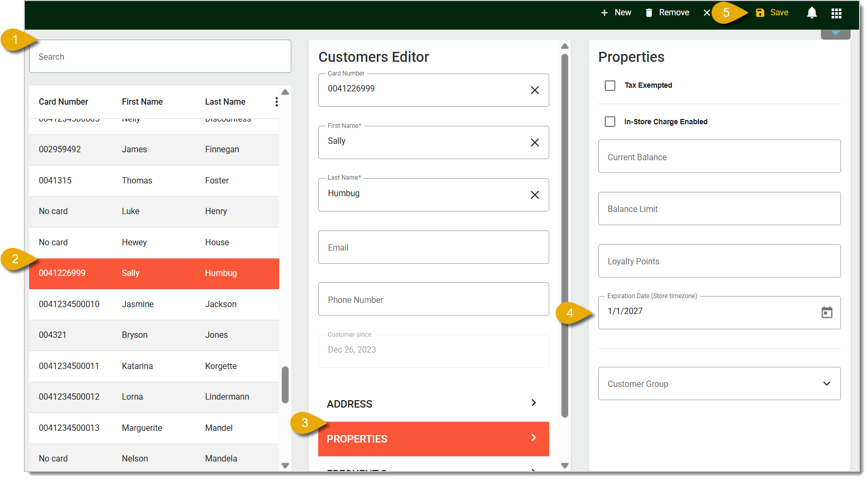Image resolution: width=868 pixels, height=480 pixels.
Task: Open the apps grid menu
Action: pos(836,13)
